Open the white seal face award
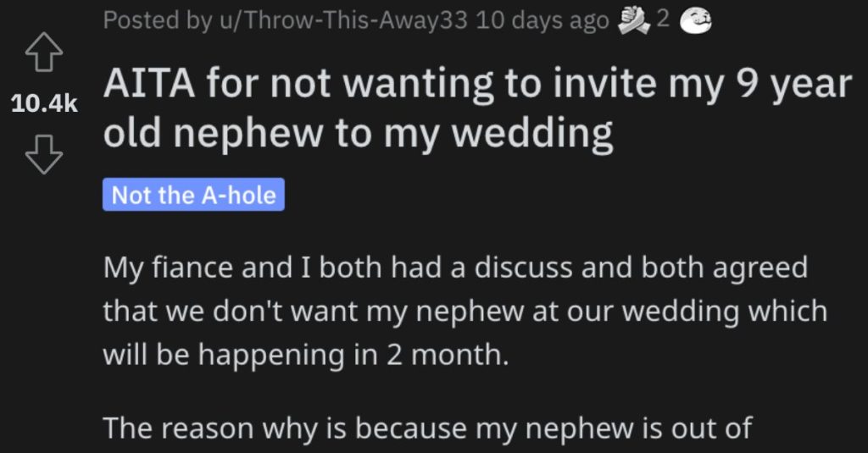The height and width of the screenshot is (453, 868). click(x=695, y=21)
